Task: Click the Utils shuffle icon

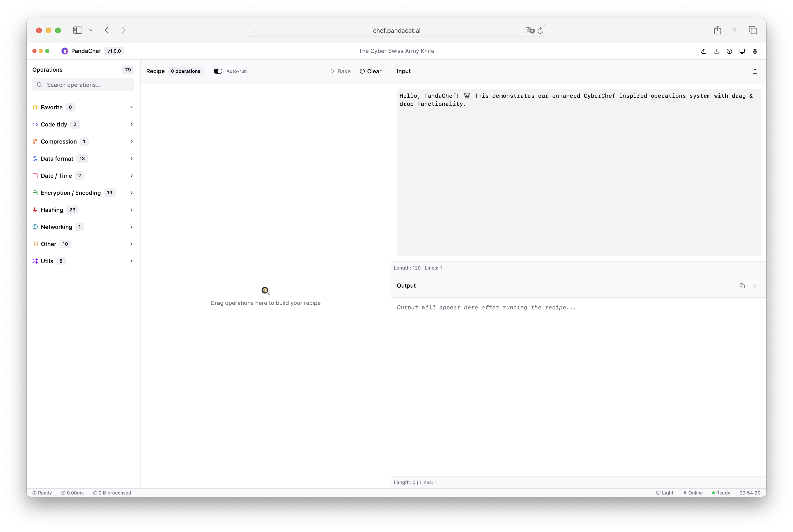Action: (x=35, y=261)
